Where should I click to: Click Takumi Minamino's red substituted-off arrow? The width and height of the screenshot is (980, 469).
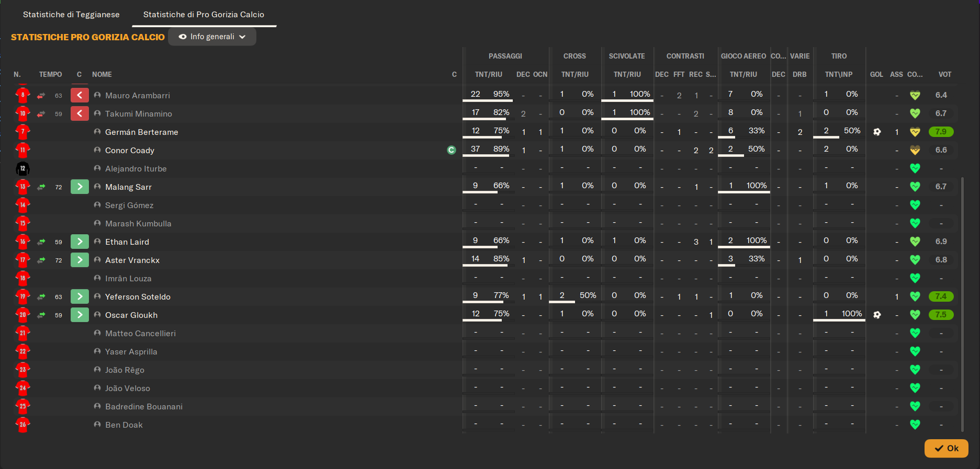point(80,113)
